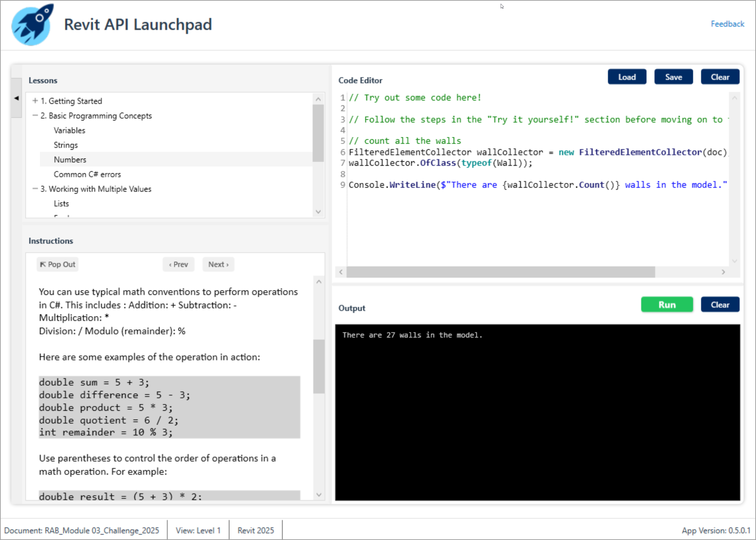Clear the Output console
The image size is (756, 540).
coord(720,305)
